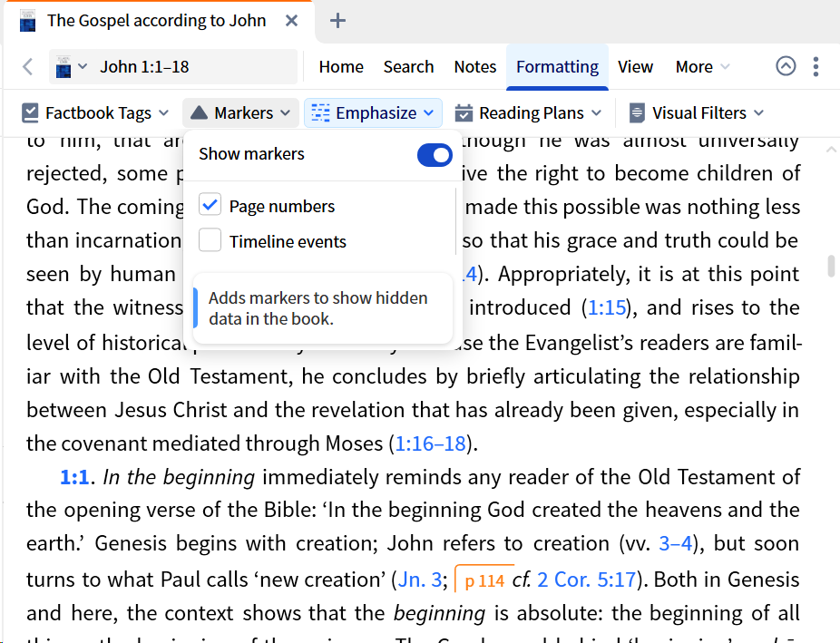Viewport: 840px width, 643px height.
Task: Turn off the Show markers switch
Action: point(435,155)
